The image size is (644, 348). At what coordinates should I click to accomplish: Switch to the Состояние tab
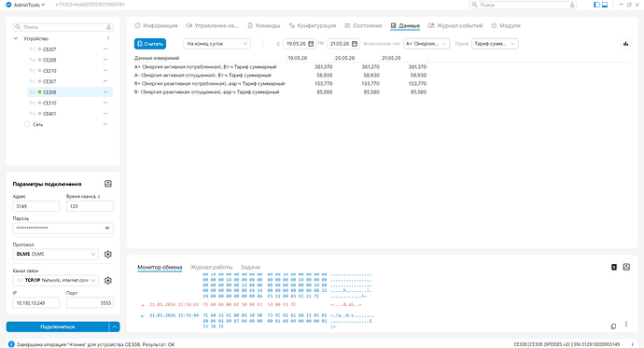(363, 25)
